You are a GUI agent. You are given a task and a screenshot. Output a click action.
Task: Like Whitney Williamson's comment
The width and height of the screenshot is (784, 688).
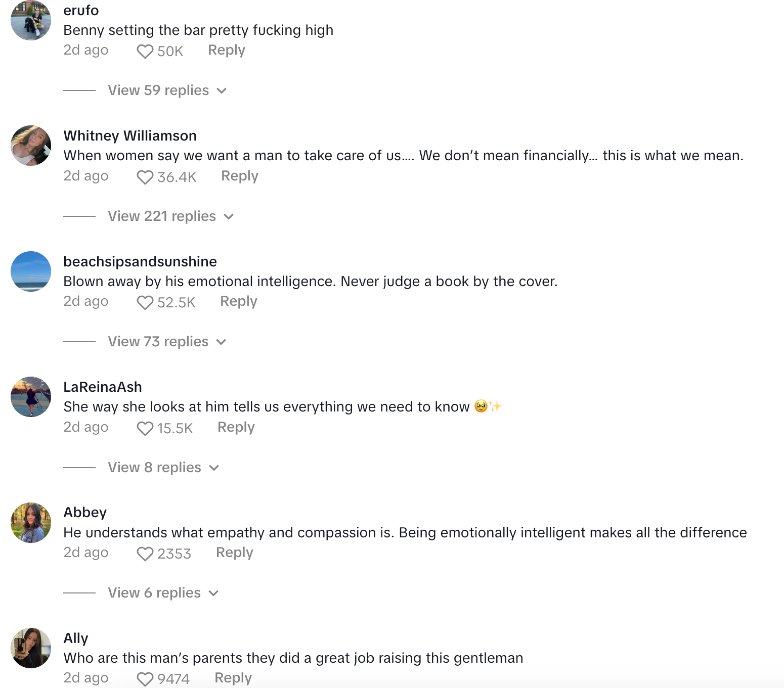tap(145, 177)
